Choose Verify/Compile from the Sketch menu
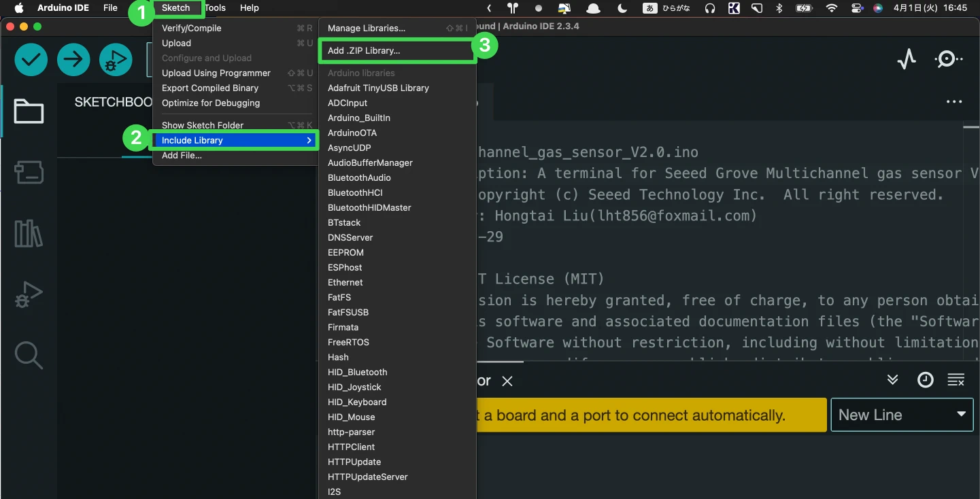Viewport: 980px width, 499px height. pyautogui.click(x=237, y=28)
